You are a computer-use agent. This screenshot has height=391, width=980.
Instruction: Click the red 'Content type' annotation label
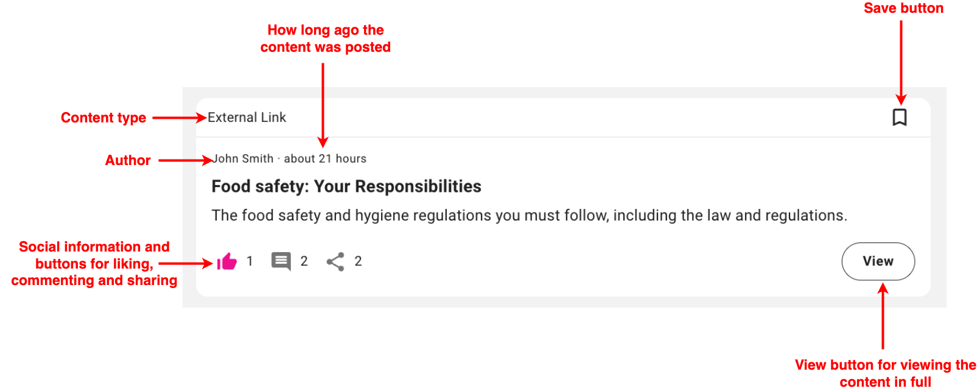[x=103, y=118]
